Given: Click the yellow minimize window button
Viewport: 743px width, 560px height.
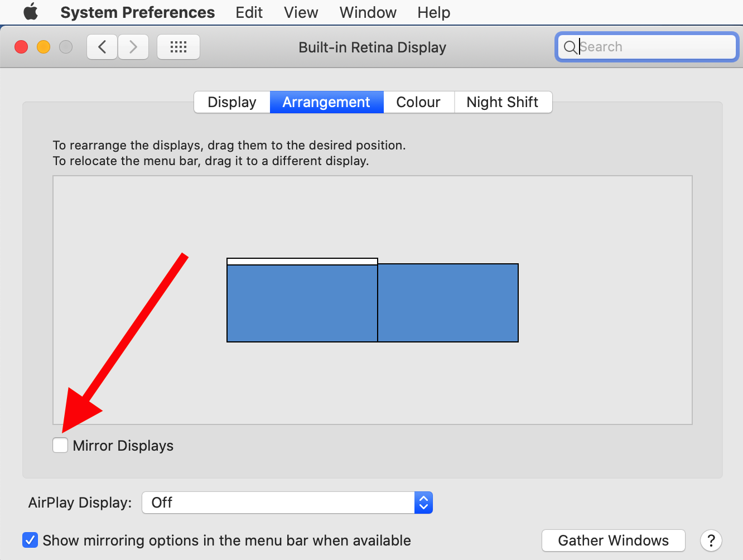Looking at the screenshot, I should point(44,47).
